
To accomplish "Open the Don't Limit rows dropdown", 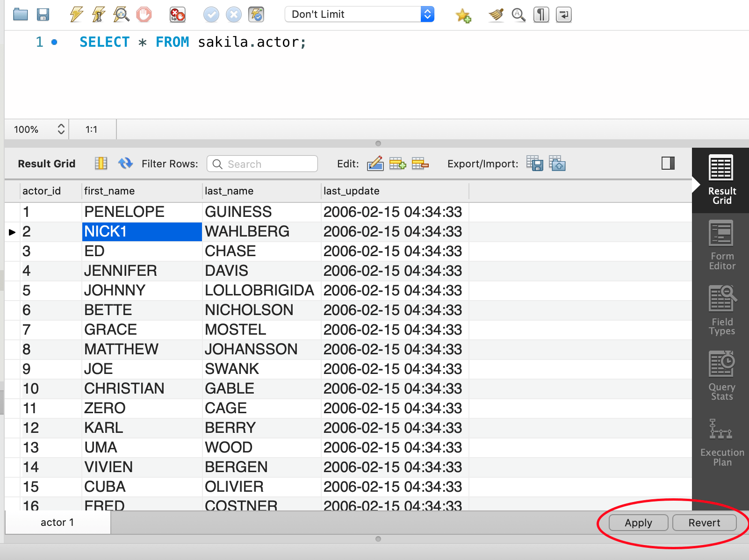I will [x=360, y=14].
